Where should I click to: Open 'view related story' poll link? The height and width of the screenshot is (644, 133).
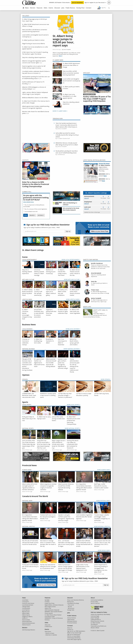click(x=29, y=202)
